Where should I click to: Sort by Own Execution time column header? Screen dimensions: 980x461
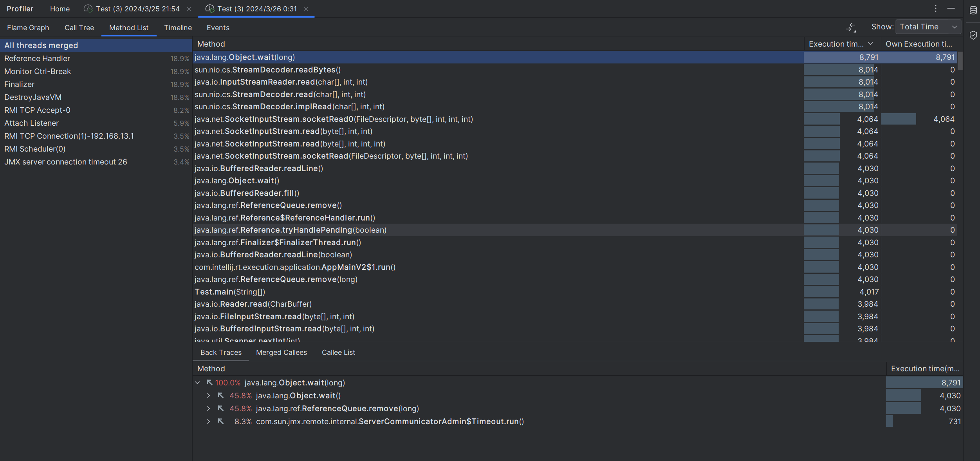pyautogui.click(x=919, y=44)
